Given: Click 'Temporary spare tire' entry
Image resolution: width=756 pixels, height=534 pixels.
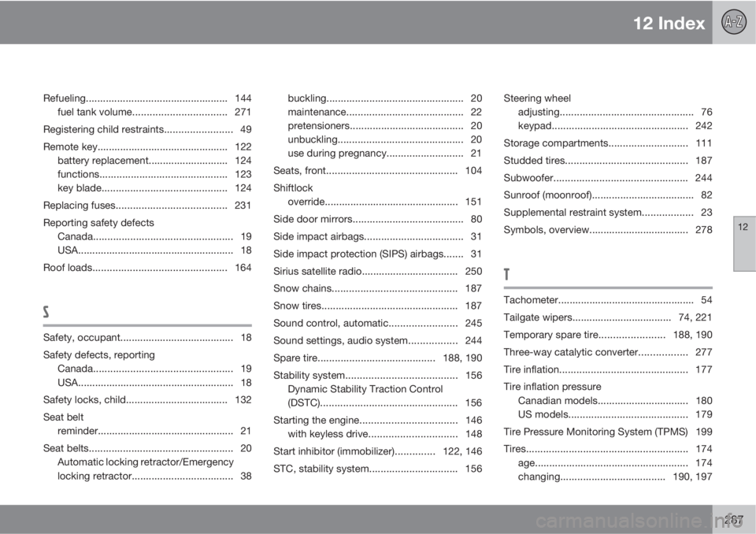Looking at the screenshot, I should click(x=608, y=335).
